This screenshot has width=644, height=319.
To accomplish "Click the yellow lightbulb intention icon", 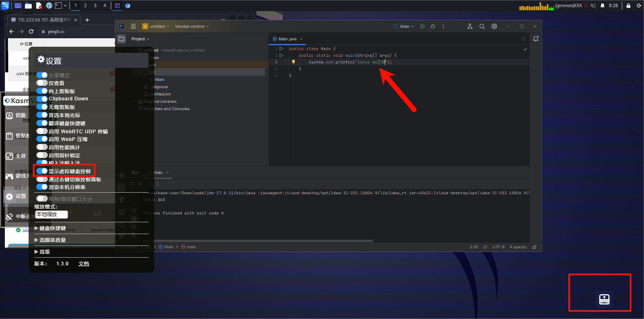I will (293, 62).
